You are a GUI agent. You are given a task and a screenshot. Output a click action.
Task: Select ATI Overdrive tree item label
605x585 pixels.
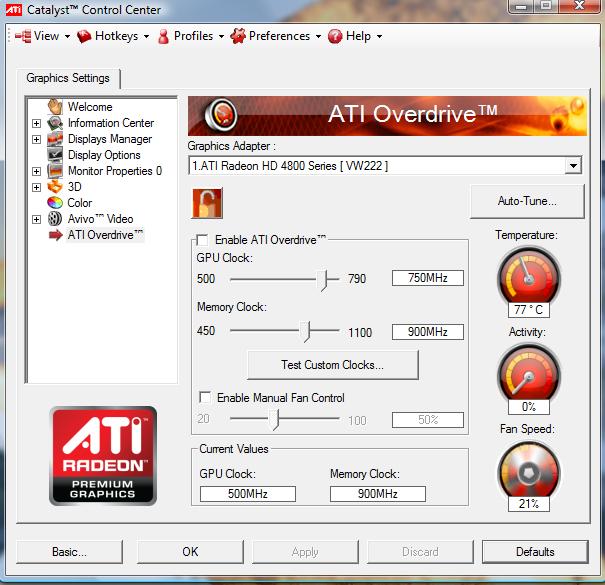click(105, 235)
